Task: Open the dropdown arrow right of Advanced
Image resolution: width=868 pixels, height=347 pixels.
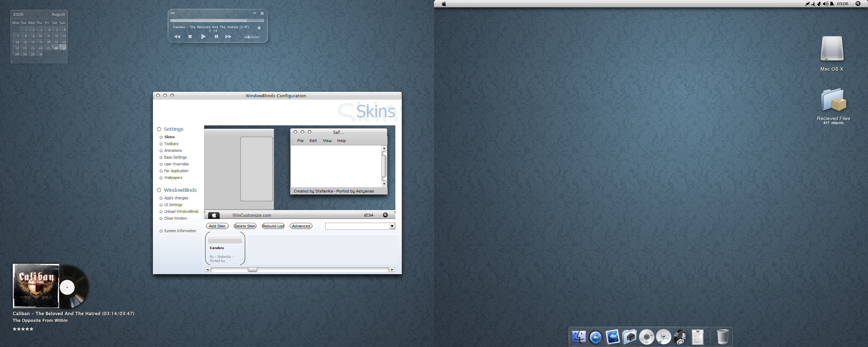Action: (x=392, y=226)
